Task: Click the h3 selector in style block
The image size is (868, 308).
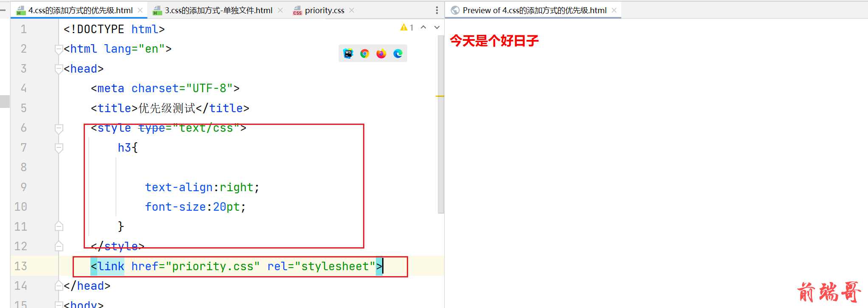Action: point(124,148)
